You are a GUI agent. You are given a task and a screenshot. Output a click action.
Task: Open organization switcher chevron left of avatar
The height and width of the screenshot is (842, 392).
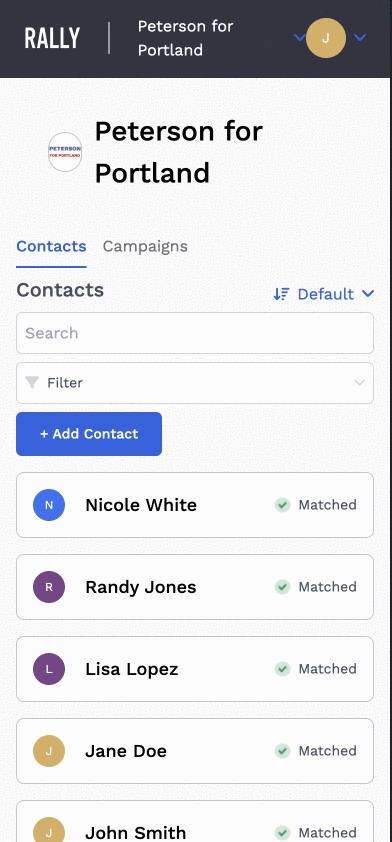pyautogui.click(x=300, y=37)
